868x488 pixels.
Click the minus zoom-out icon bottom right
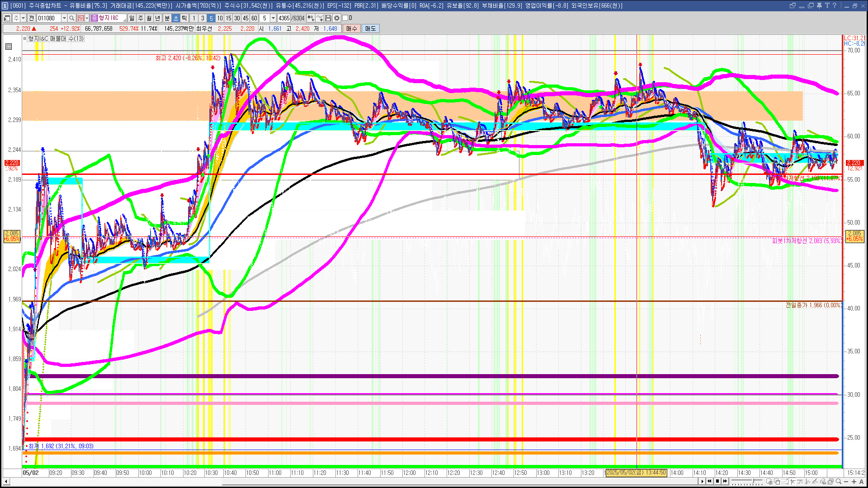(x=846, y=482)
